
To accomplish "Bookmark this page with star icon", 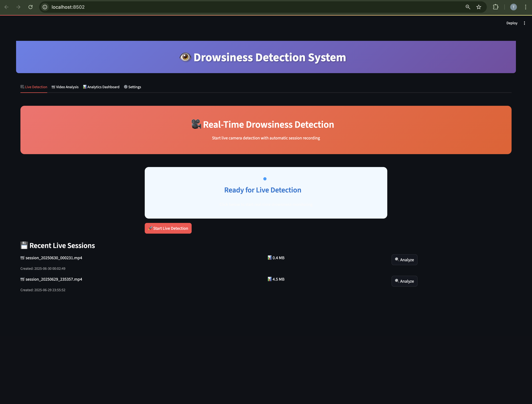I will 479,7.
